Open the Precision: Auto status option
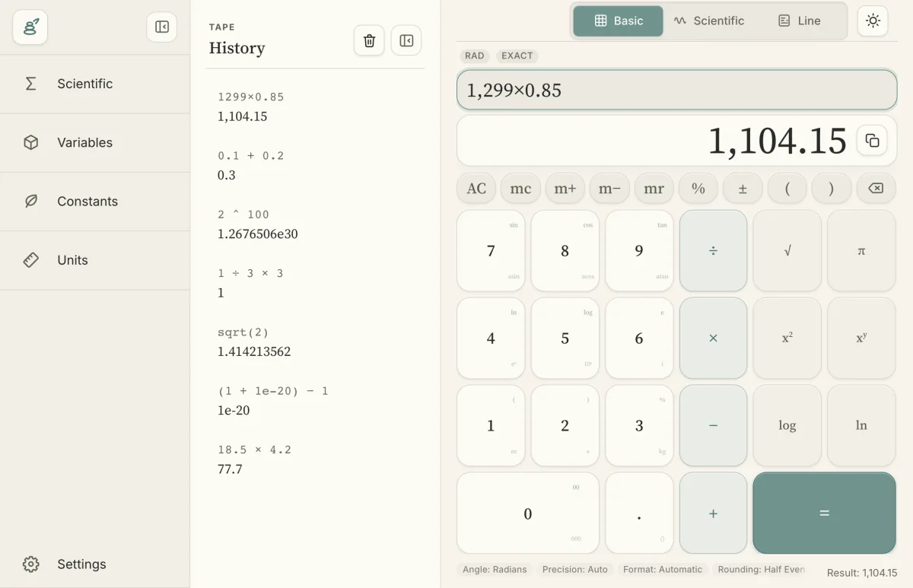 click(x=575, y=569)
